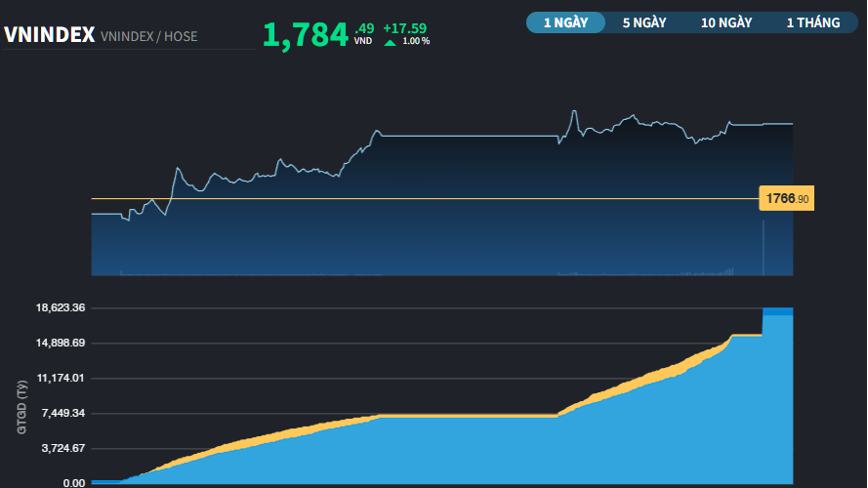Click the 14,898.69 axis label
The width and height of the screenshot is (868, 488).
pyautogui.click(x=61, y=343)
